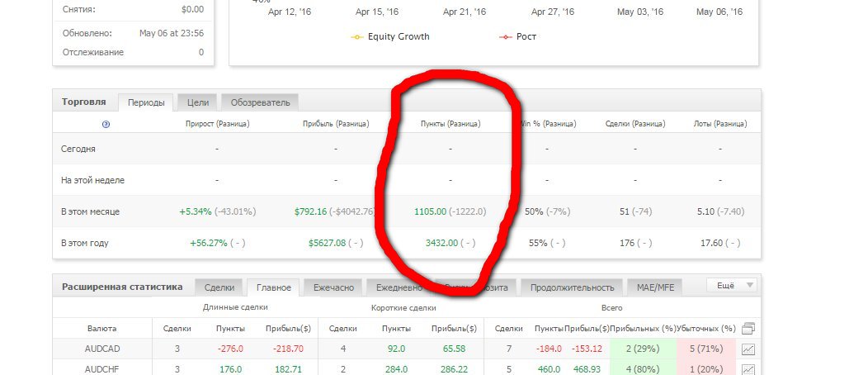Toggle the Рост legend series

(x=517, y=36)
